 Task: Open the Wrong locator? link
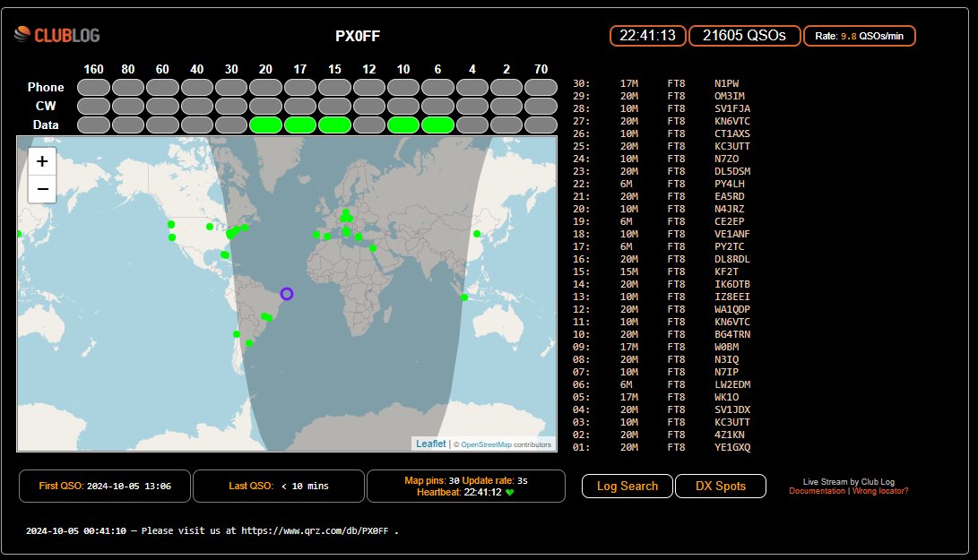880,491
